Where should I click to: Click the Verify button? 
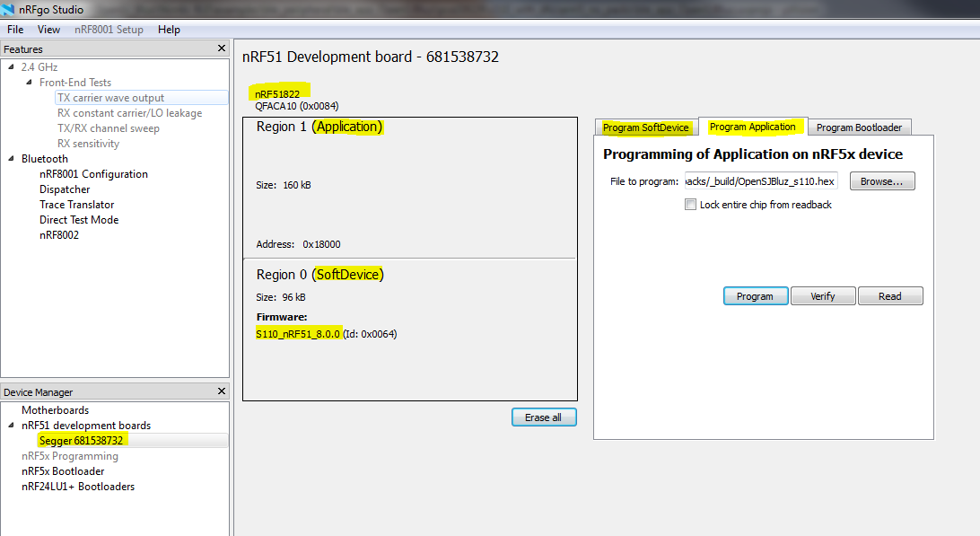click(x=822, y=295)
